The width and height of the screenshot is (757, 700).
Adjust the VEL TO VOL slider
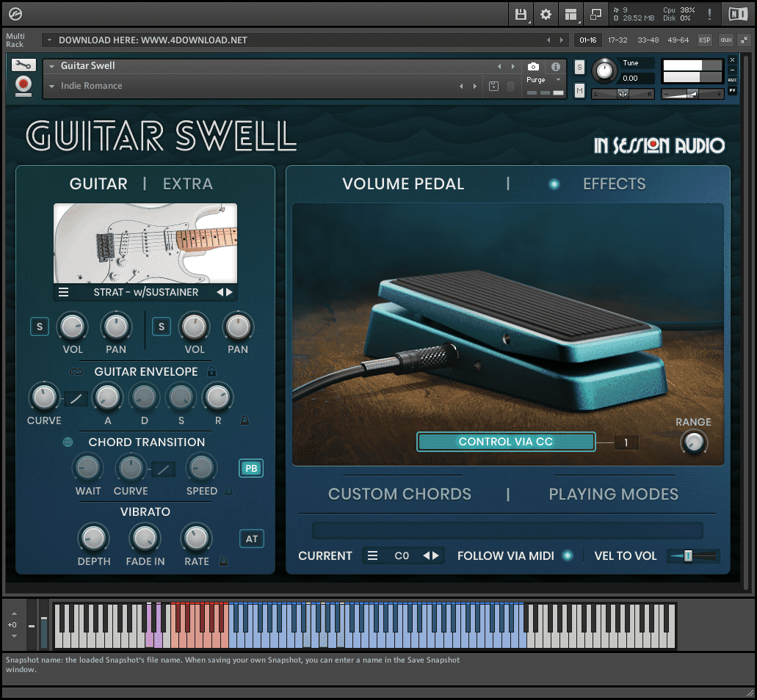[x=694, y=555]
